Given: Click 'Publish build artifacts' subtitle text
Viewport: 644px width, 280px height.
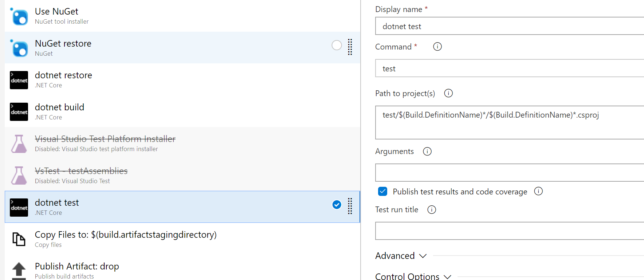Looking at the screenshot, I should 64,276.
